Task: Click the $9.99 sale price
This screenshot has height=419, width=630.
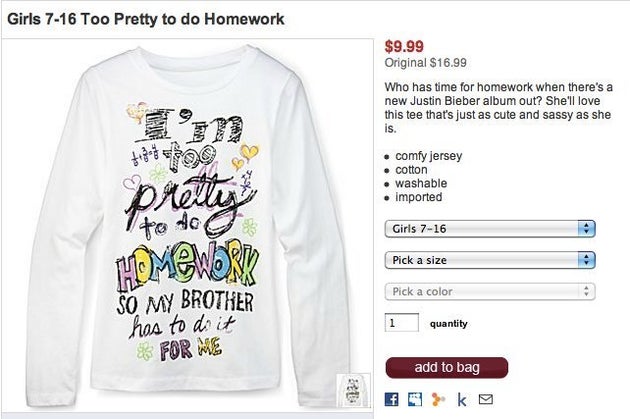Action: pyautogui.click(x=404, y=46)
